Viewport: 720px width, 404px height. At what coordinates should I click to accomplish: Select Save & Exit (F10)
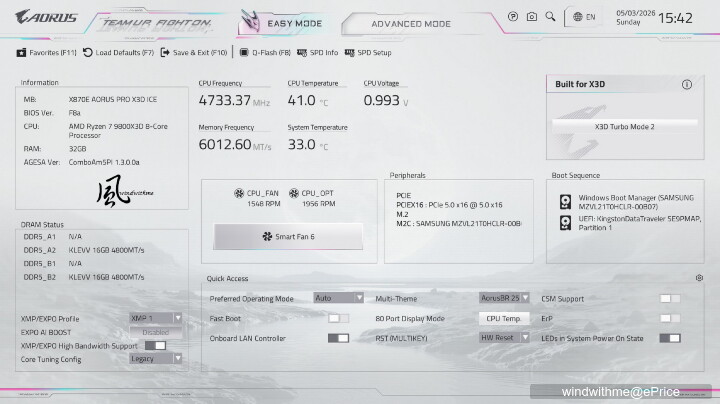click(x=193, y=53)
